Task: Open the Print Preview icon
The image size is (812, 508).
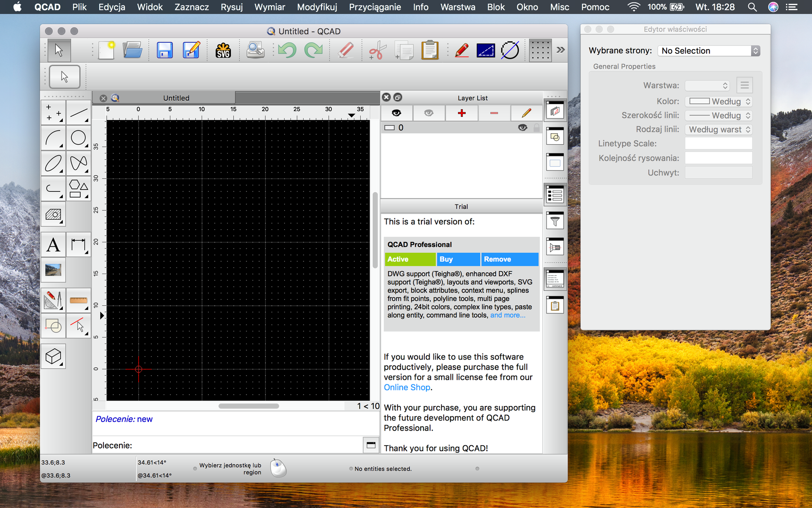Action: click(x=255, y=50)
